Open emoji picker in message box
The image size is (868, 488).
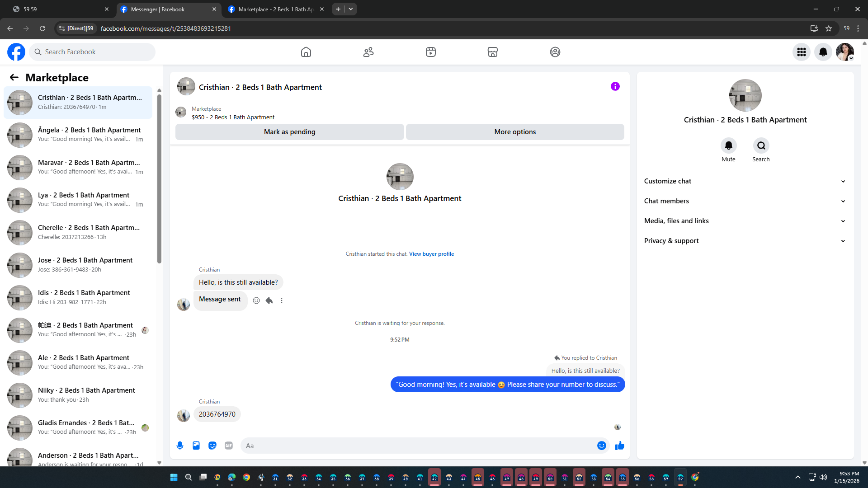[601, 446]
